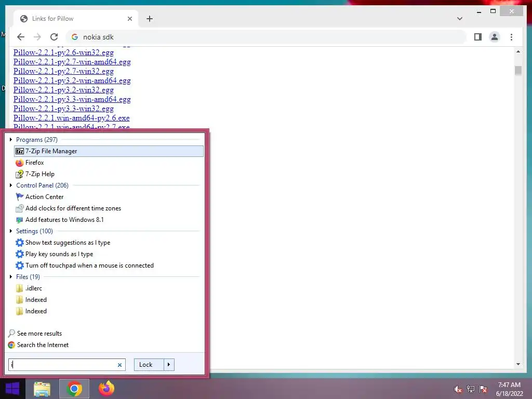The width and height of the screenshot is (532, 399).
Task: Select the Links for Pillow tab
Action: click(76, 19)
